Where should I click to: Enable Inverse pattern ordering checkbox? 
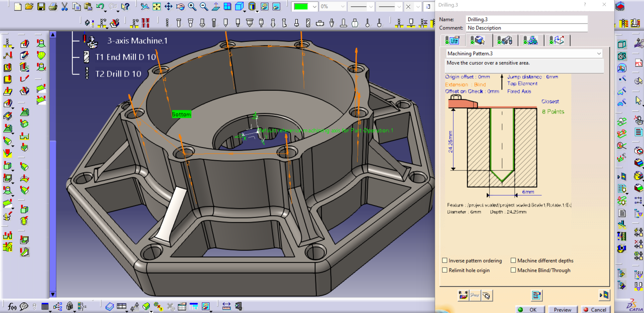pyautogui.click(x=445, y=260)
